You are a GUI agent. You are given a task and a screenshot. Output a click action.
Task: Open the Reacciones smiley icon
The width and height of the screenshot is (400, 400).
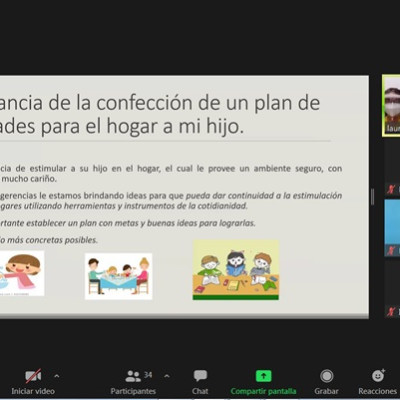pos(378,375)
